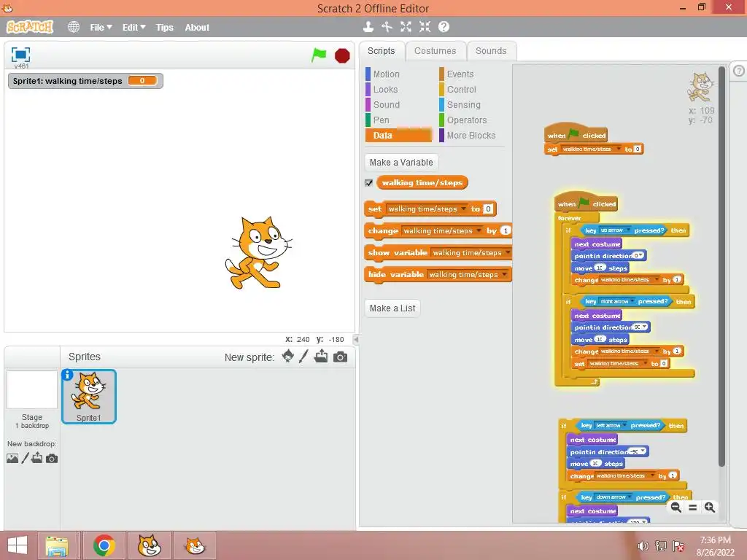Select the Data block category

point(398,135)
